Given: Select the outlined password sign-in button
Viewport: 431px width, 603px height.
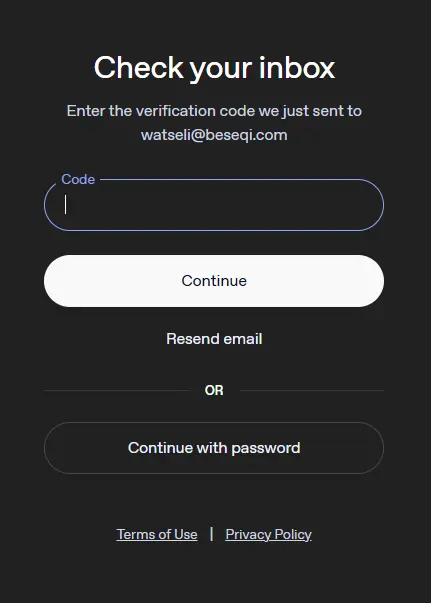Looking at the screenshot, I should [214, 448].
